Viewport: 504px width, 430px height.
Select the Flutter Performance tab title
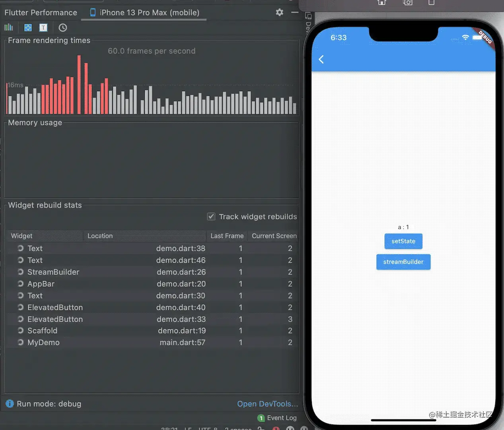tap(41, 12)
